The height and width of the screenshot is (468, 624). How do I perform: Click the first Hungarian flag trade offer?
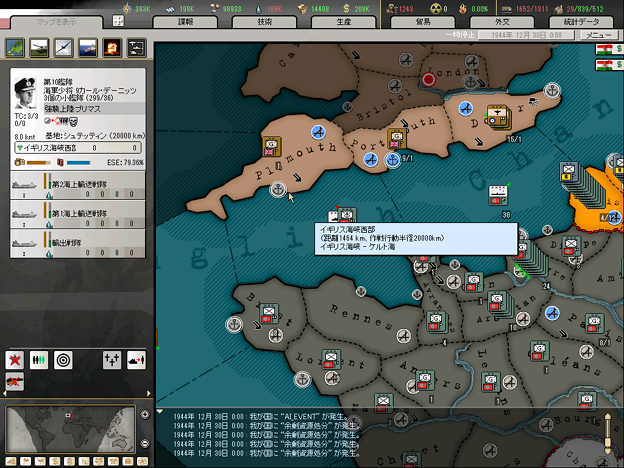click(x=609, y=50)
